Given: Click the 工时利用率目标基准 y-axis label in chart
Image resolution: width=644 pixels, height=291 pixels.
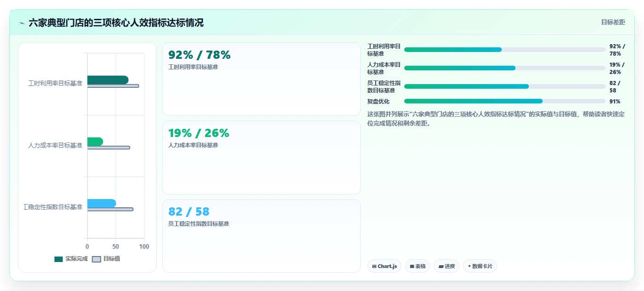Looking at the screenshot, I should pyautogui.click(x=55, y=84).
